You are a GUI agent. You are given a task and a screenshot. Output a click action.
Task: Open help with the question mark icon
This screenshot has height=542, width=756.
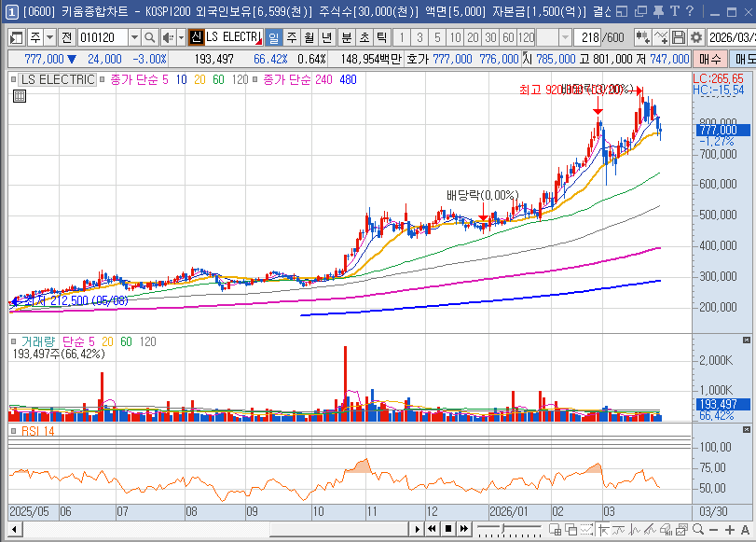coord(690,11)
